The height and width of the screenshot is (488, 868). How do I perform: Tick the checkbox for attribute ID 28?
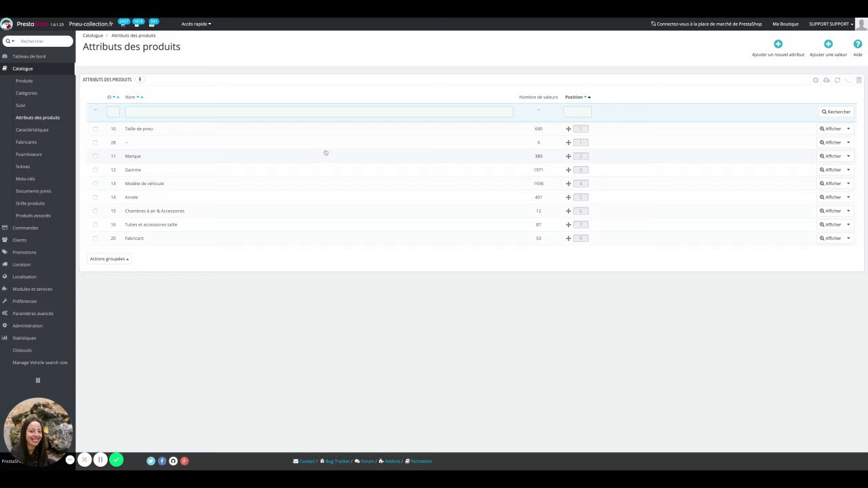(95, 142)
